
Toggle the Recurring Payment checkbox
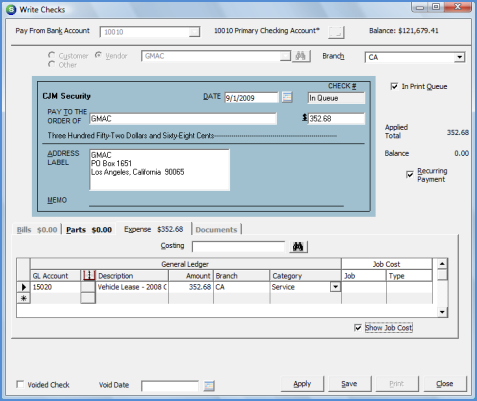pyautogui.click(x=410, y=174)
